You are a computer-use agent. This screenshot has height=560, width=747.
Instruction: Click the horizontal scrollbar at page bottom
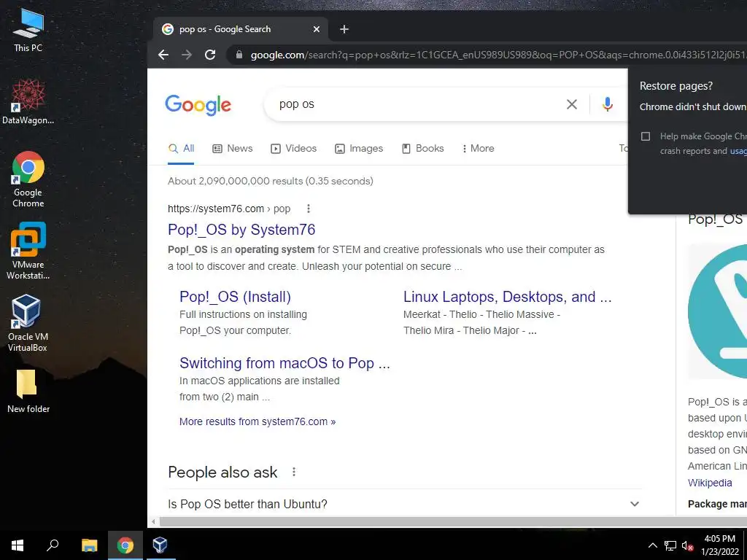click(453, 521)
